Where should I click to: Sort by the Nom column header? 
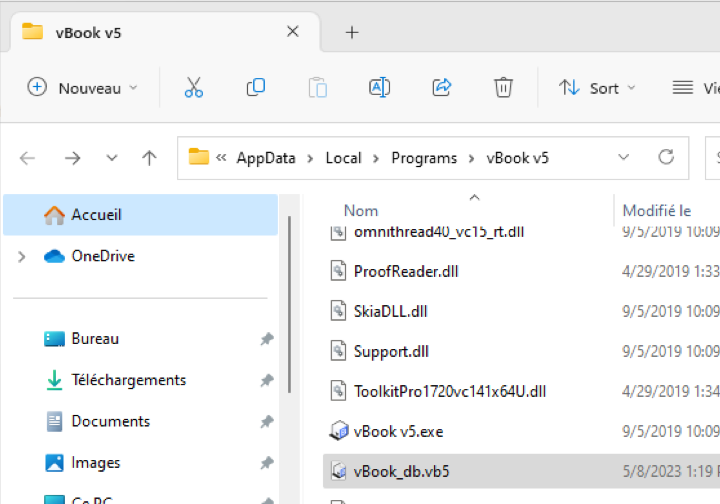click(x=361, y=211)
